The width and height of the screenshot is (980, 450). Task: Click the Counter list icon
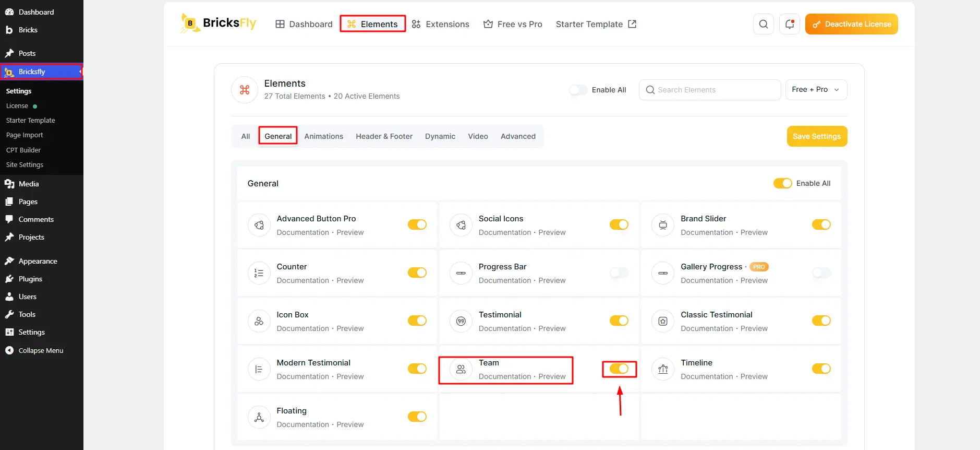[x=259, y=273]
